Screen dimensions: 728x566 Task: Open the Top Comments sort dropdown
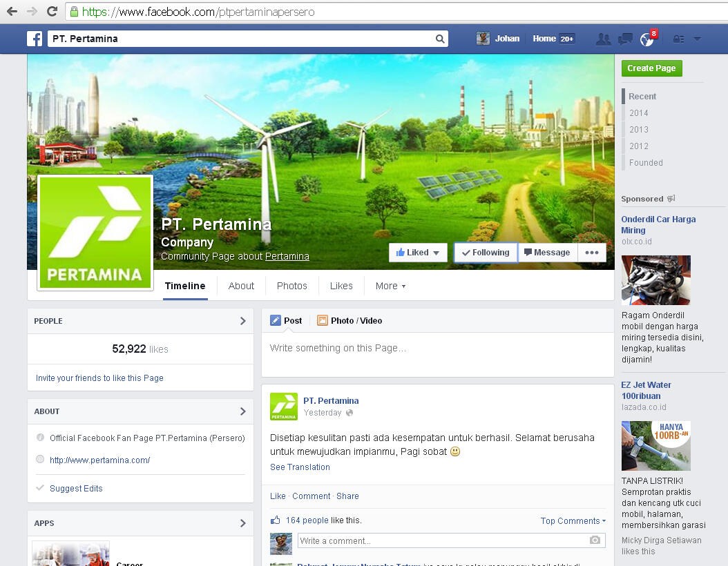pos(573,520)
